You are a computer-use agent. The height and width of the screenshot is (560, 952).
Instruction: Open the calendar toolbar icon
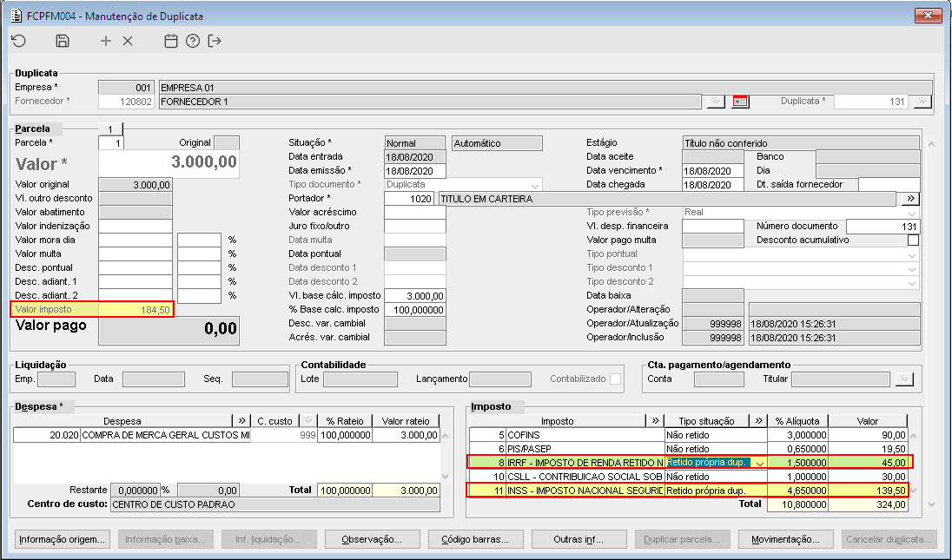(x=171, y=41)
